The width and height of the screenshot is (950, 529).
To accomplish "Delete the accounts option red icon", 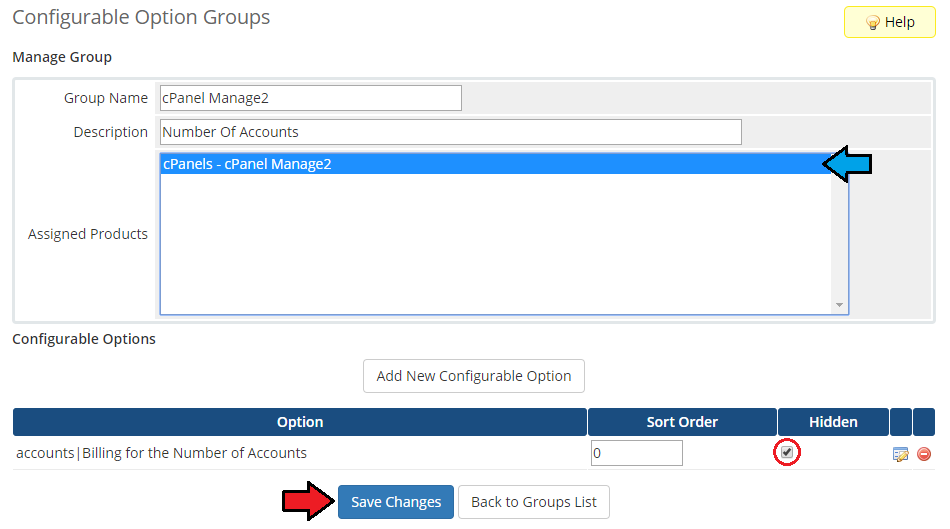I will pos(924,454).
